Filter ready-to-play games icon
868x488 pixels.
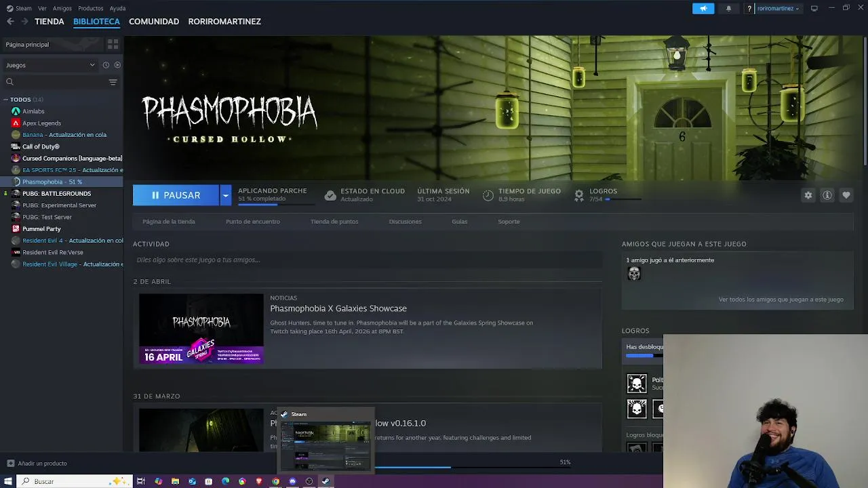(x=117, y=65)
